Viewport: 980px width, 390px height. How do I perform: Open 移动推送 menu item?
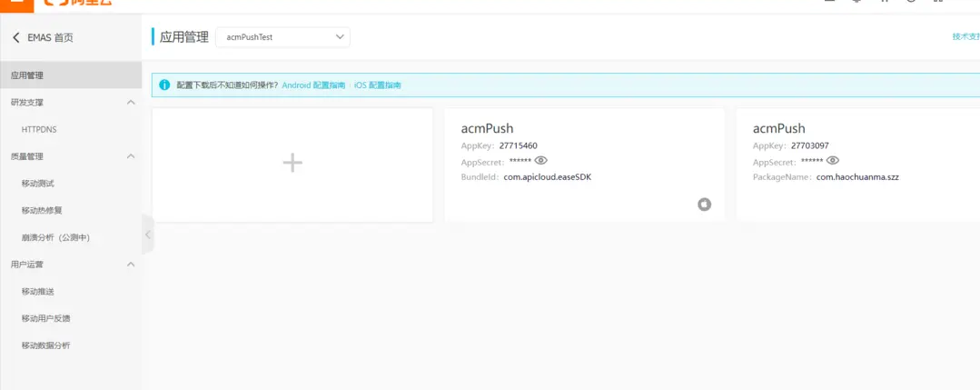click(x=38, y=292)
